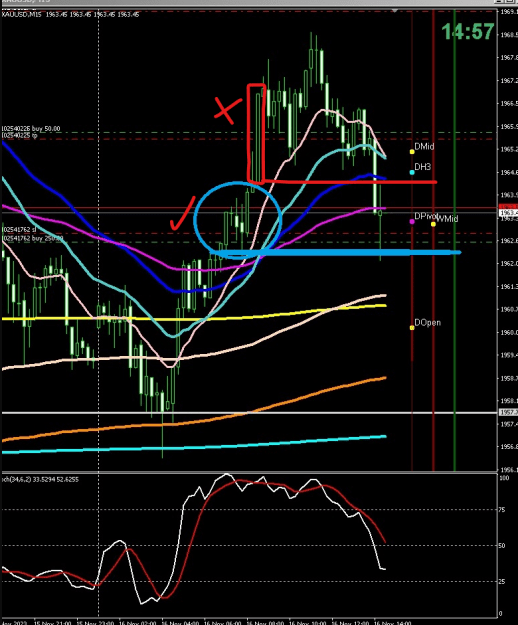This screenshot has height=625, width=518.
Task: Click the highlighted current price axis tag
Action: pyautogui.click(x=508, y=213)
